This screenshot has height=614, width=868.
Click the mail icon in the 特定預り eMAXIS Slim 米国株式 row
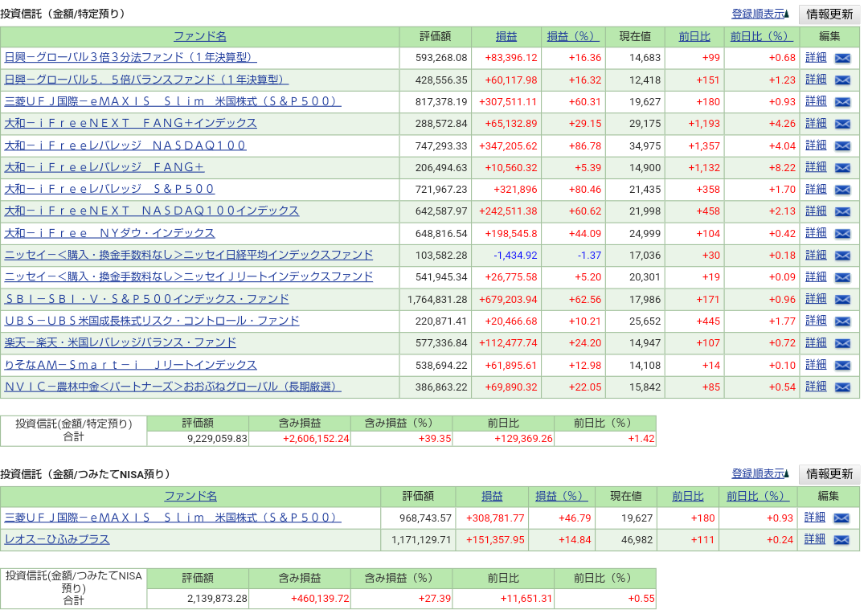(842, 102)
